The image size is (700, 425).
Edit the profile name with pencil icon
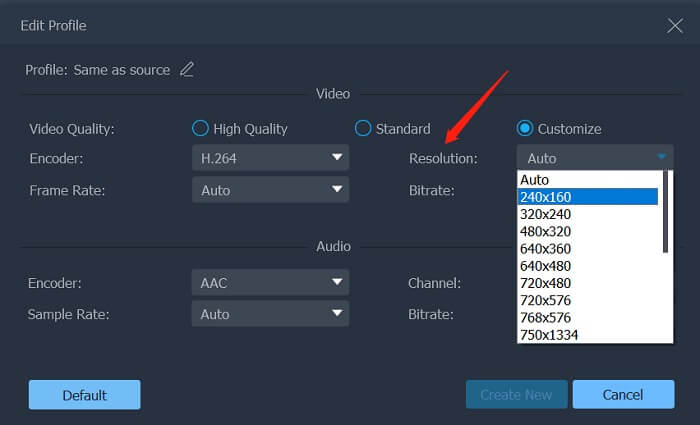pos(187,70)
